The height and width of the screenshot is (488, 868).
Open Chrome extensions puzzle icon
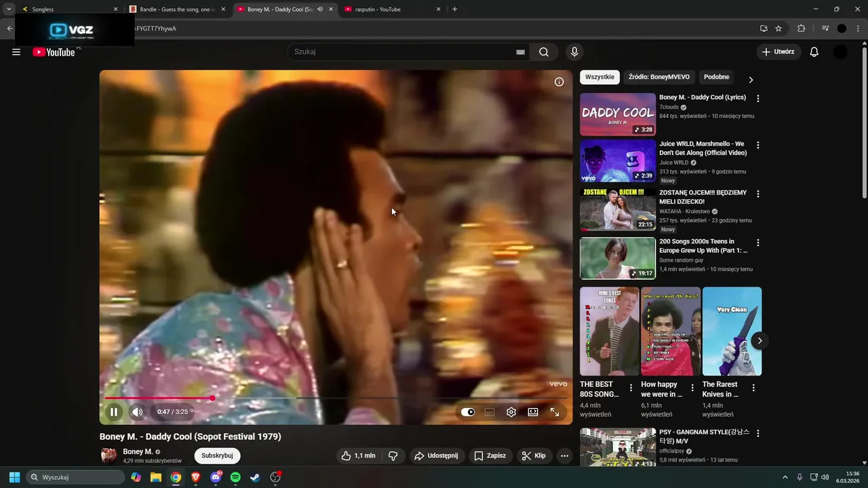click(801, 28)
